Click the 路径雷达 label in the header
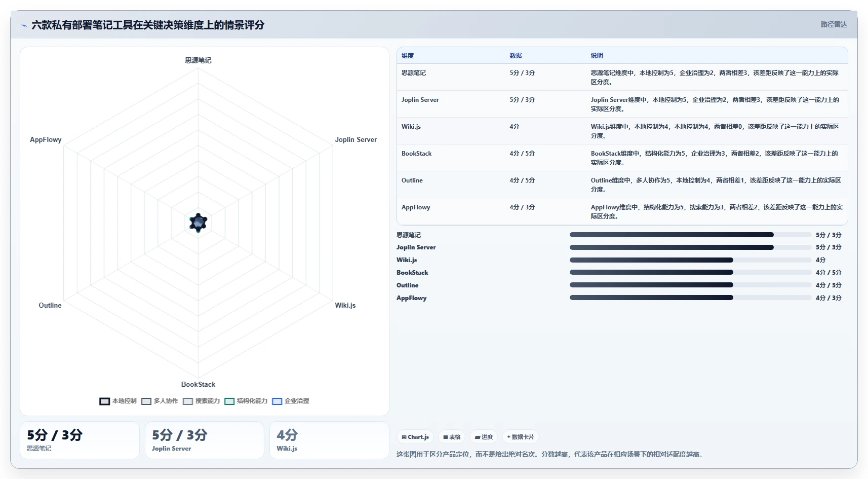 (x=834, y=24)
